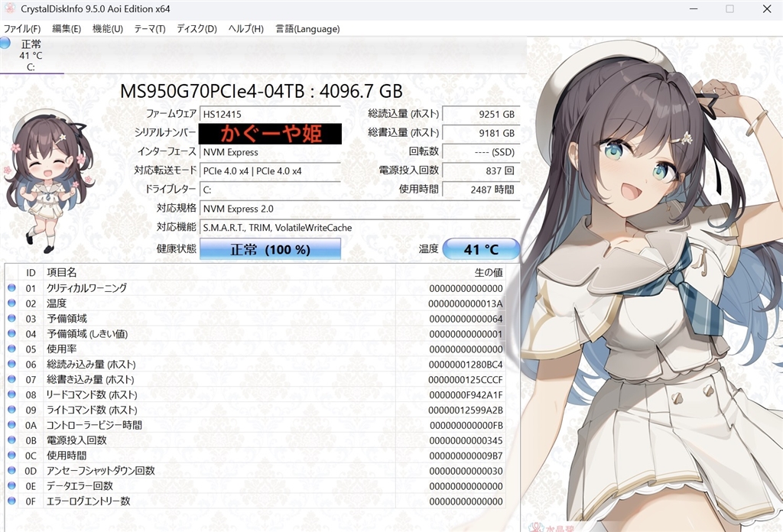Open the 言語(Language) menu
783x532 pixels.
pos(307,29)
